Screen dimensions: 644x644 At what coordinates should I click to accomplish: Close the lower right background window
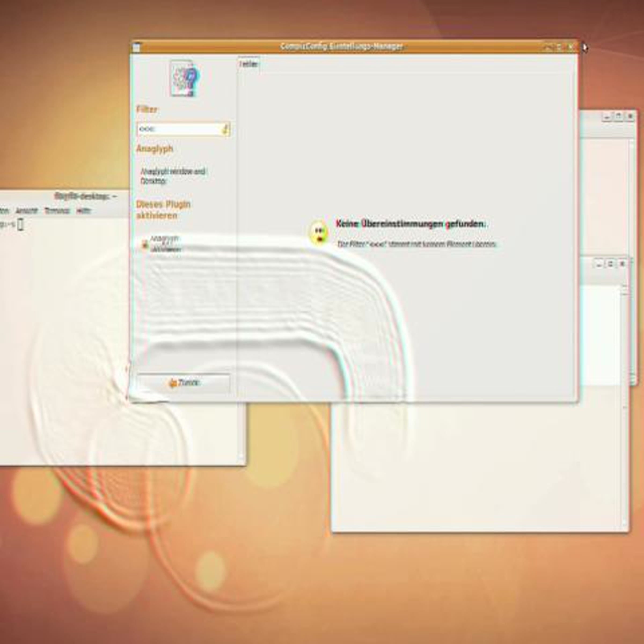point(622,264)
